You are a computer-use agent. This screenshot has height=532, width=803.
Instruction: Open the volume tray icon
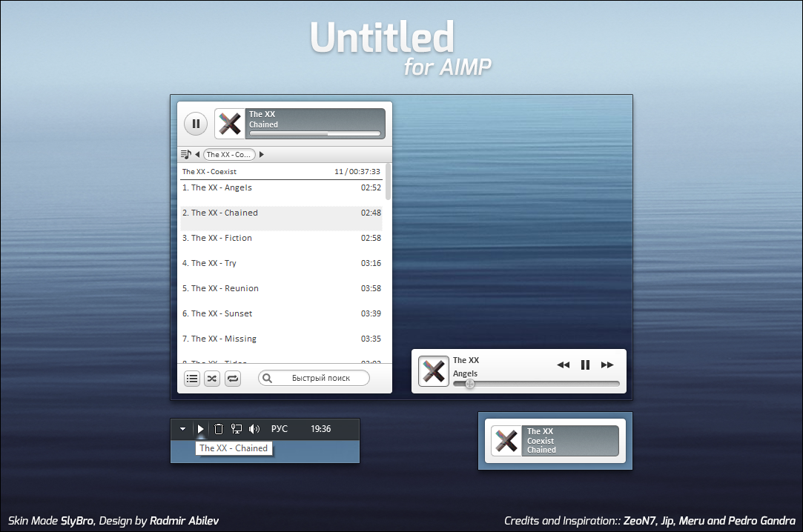click(254, 429)
